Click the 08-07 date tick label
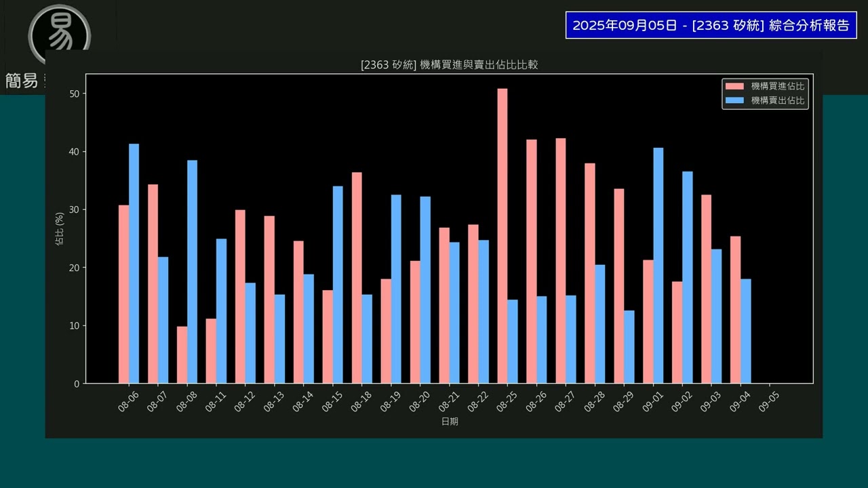 coord(157,401)
